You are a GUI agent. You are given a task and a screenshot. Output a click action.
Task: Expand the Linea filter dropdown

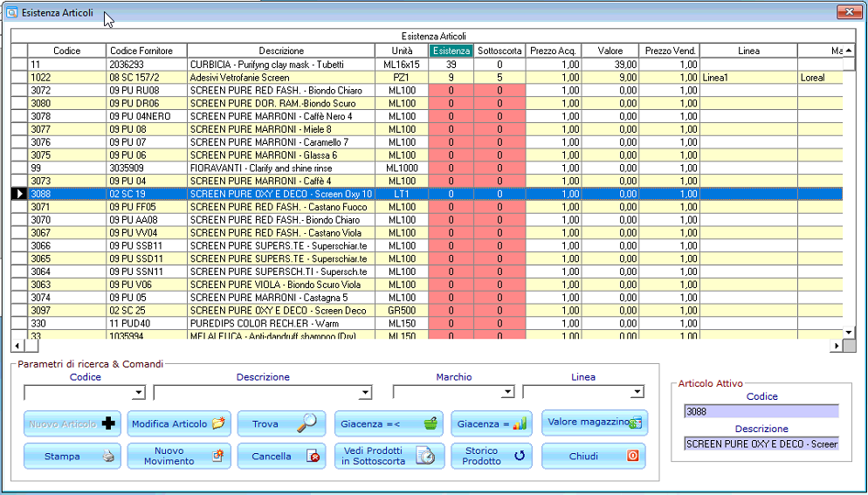pos(637,393)
